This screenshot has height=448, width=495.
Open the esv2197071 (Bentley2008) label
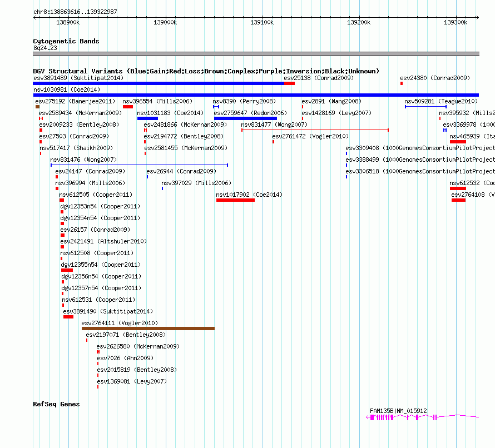tap(126, 335)
